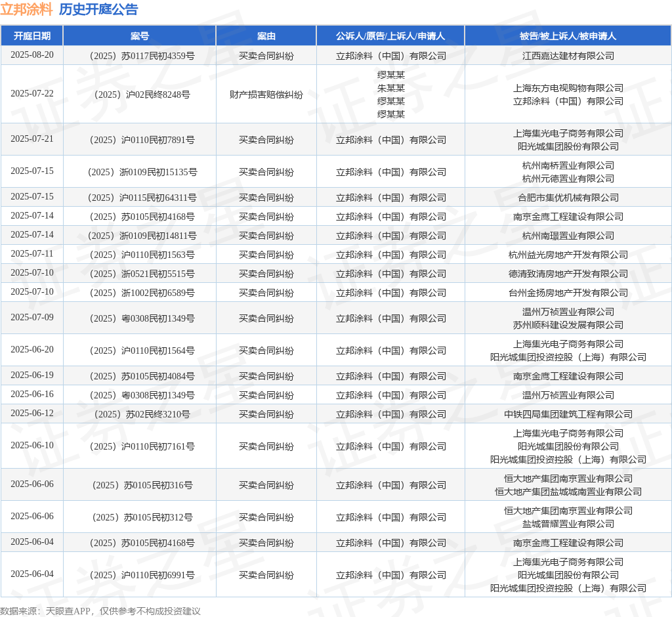Select defendant 苏州顺科建设发展有限公司

click(x=568, y=325)
